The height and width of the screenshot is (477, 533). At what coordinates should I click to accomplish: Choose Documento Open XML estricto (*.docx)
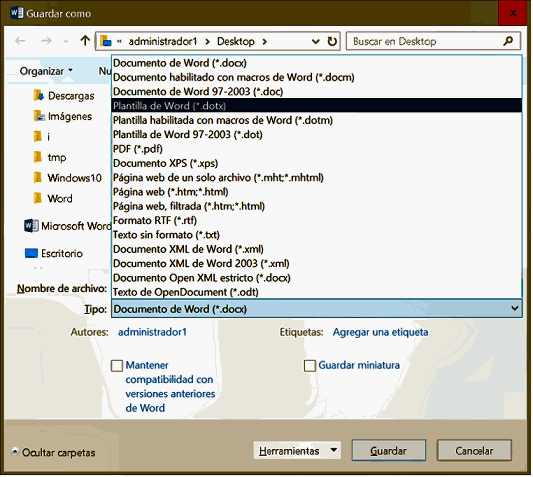[x=316, y=278]
